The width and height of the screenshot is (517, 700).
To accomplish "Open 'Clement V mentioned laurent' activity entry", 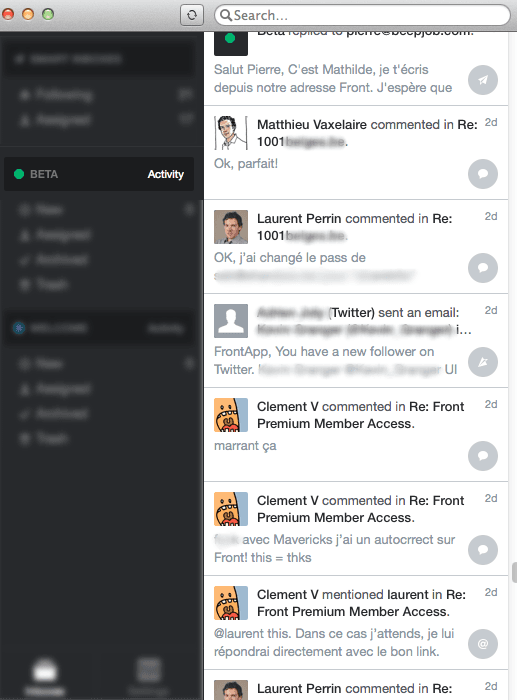I will coord(356,622).
